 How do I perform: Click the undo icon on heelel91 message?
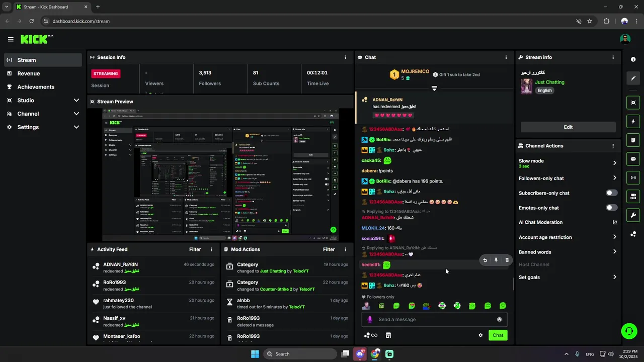click(x=485, y=260)
